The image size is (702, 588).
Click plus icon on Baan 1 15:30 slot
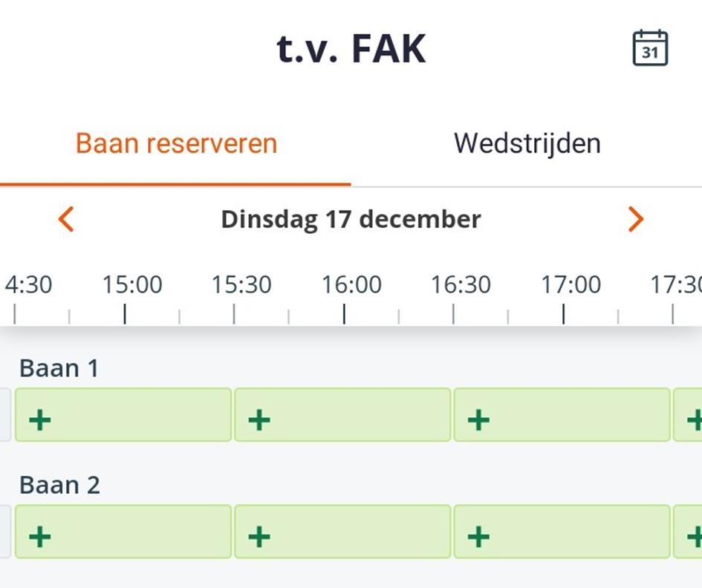(x=259, y=420)
